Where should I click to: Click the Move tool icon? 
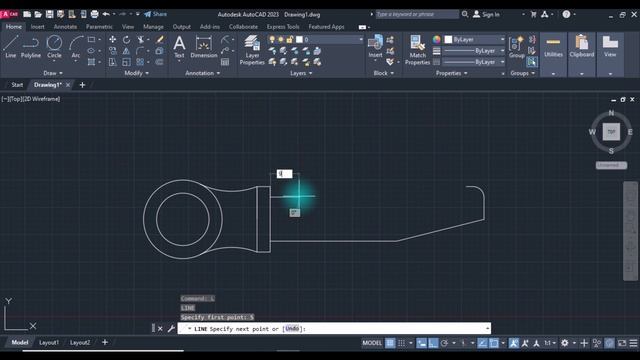[x=112, y=40]
